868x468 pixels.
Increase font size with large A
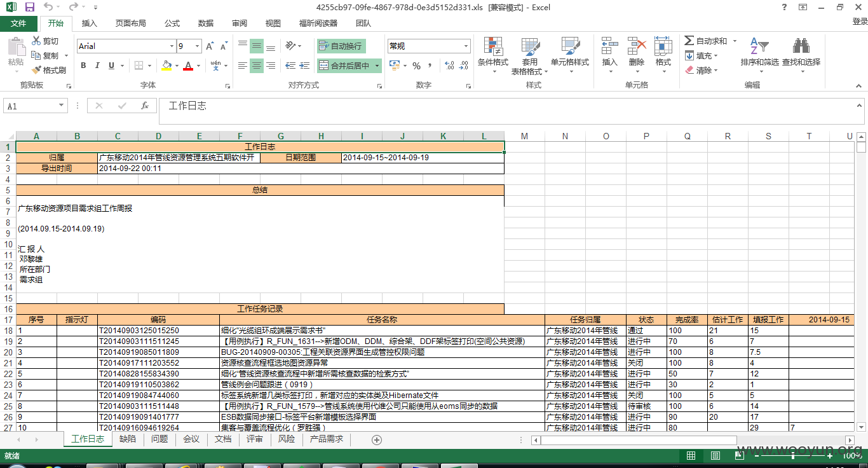coord(210,46)
